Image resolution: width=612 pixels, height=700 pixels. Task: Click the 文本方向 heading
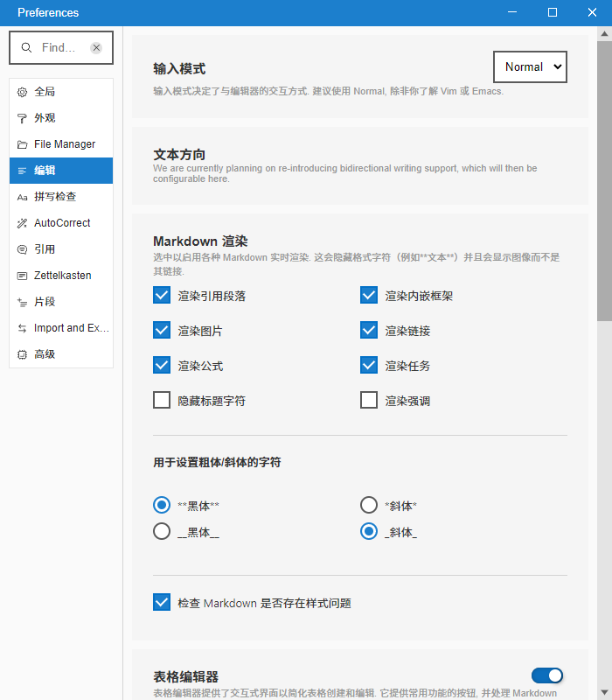tap(179, 155)
